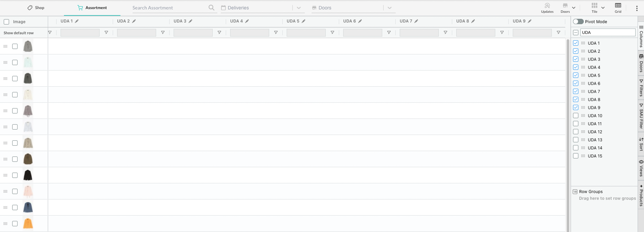Click the column search field containing UDA
Screen dimensions: 644x232
(608, 33)
